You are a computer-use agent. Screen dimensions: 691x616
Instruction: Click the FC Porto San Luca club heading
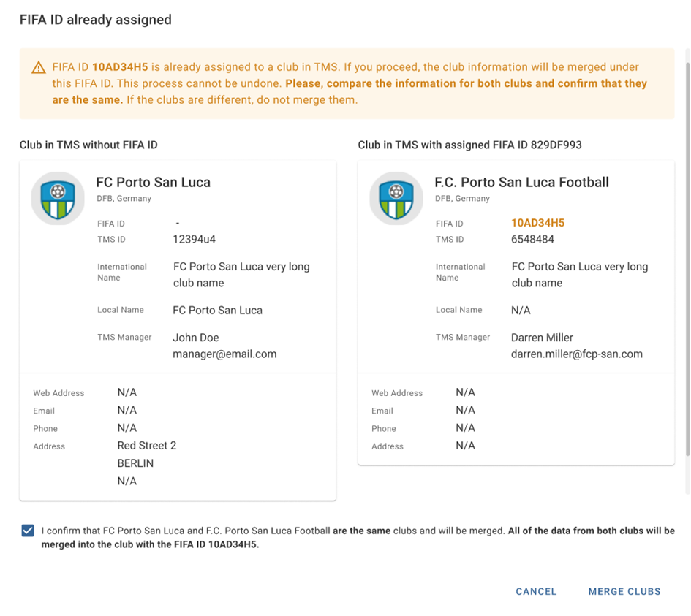click(x=154, y=182)
